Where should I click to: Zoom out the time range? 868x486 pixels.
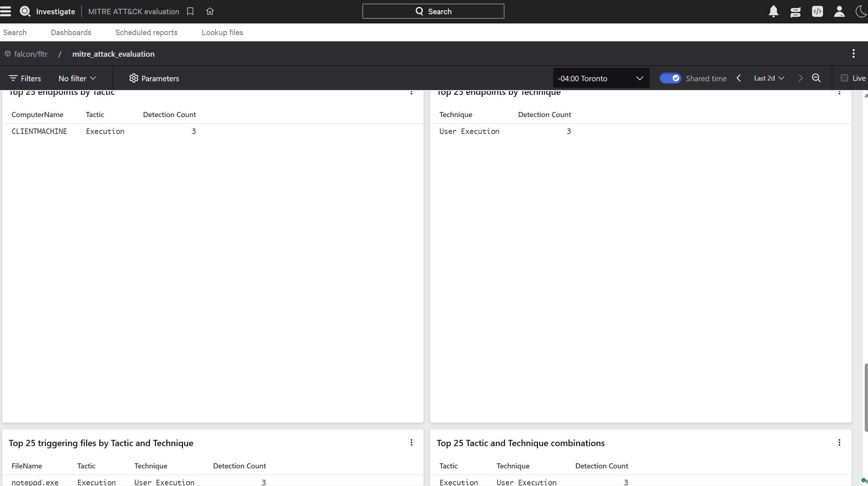(x=816, y=78)
